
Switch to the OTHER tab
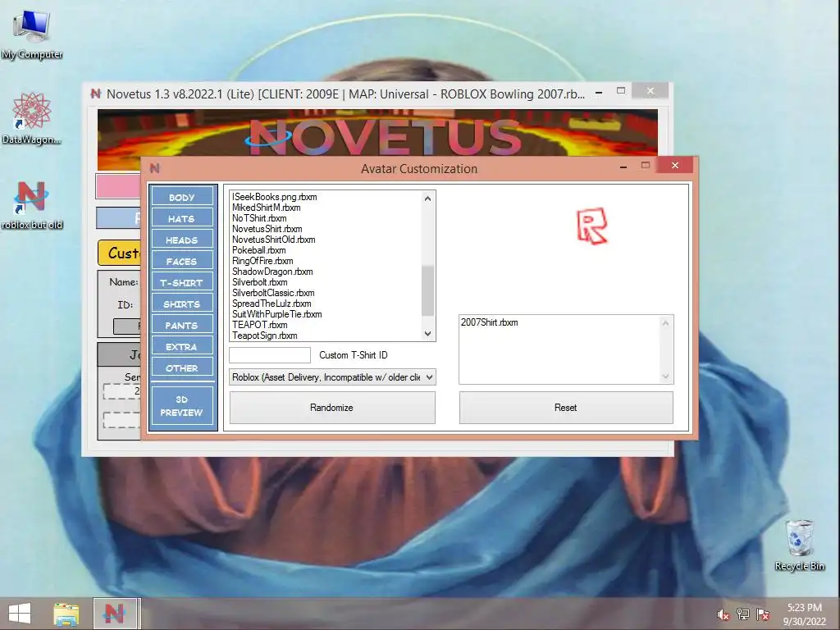point(182,368)
